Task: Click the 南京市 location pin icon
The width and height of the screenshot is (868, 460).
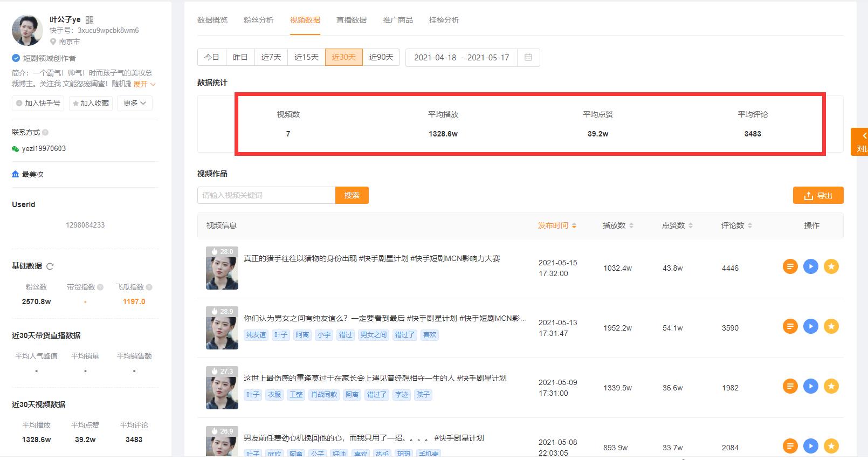Action: click(53, 42)
